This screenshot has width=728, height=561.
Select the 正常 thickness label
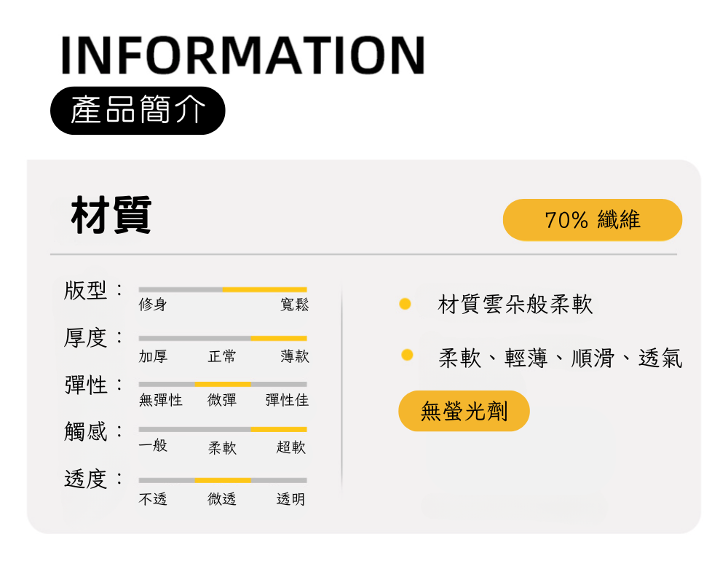point(222,356)
